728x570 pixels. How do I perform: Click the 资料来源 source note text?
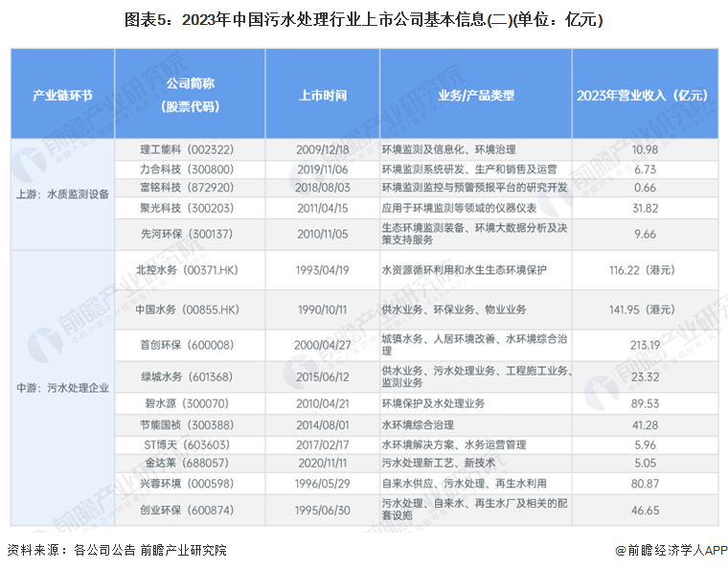(117, 550)
